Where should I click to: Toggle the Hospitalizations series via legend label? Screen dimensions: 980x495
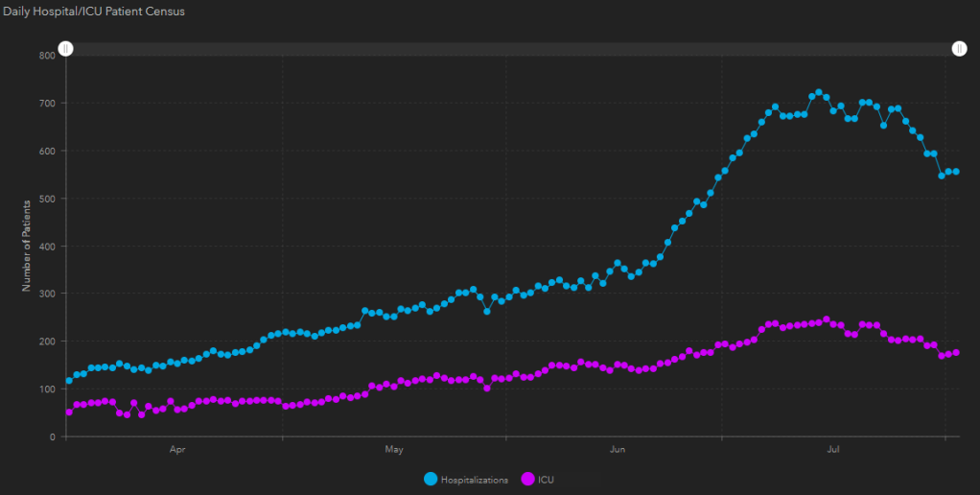(x=474, y=480)
